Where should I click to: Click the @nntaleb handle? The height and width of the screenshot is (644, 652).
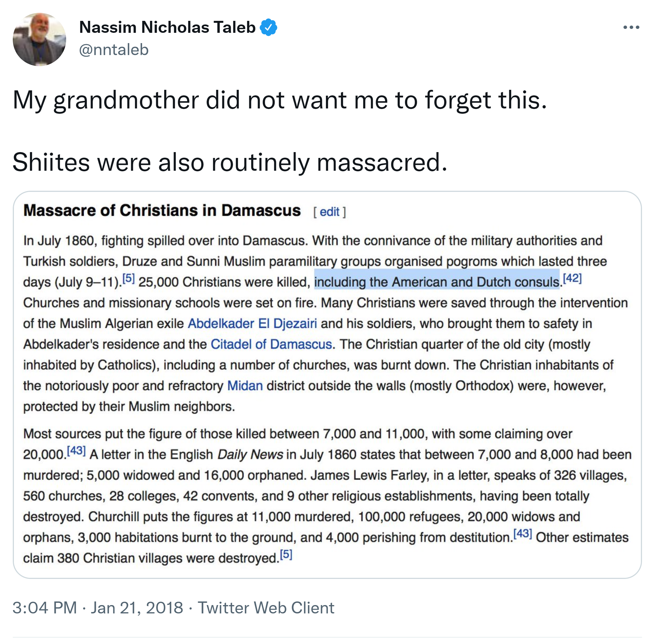(x=114, y=50)
